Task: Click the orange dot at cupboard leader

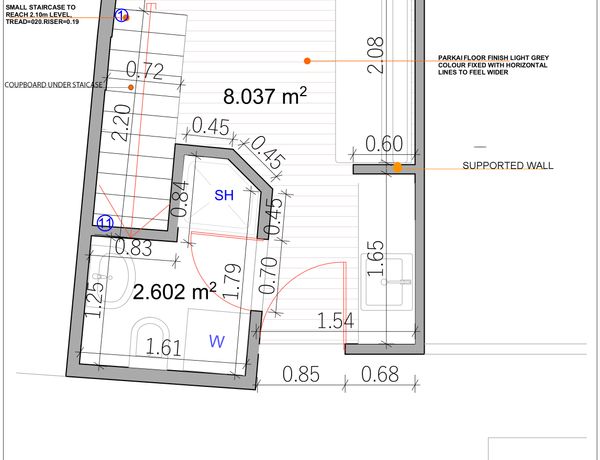Action: tap(130, 88)
